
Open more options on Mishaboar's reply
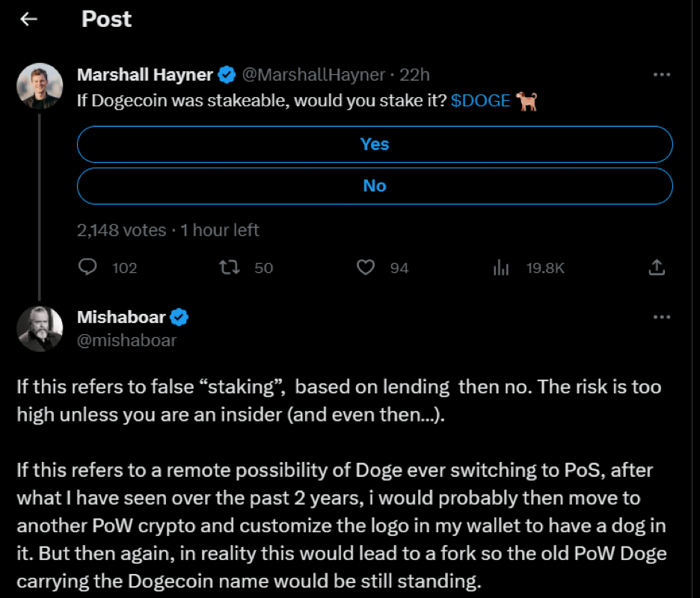(662, 317)
